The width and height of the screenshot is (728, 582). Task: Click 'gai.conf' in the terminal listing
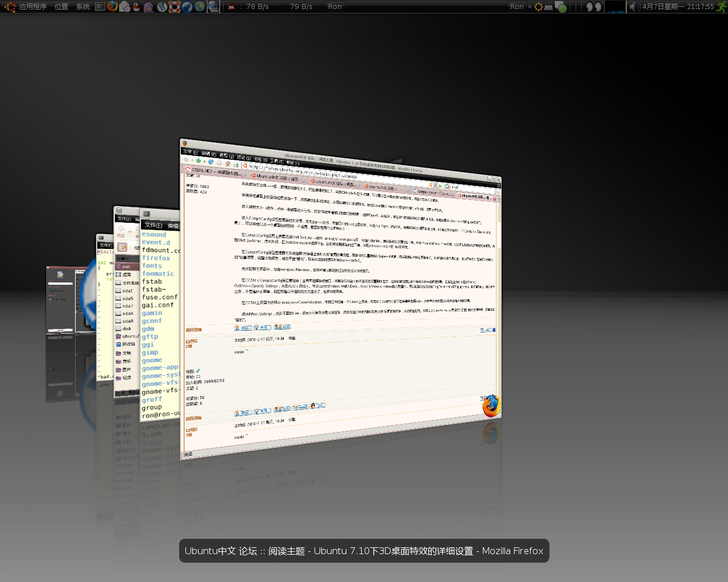tap(158, 305)
